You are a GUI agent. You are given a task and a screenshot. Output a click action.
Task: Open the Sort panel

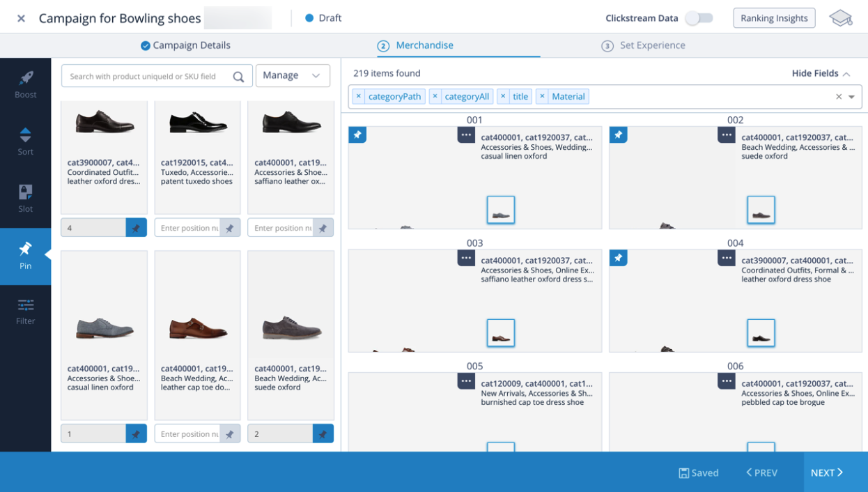(26, 141)
